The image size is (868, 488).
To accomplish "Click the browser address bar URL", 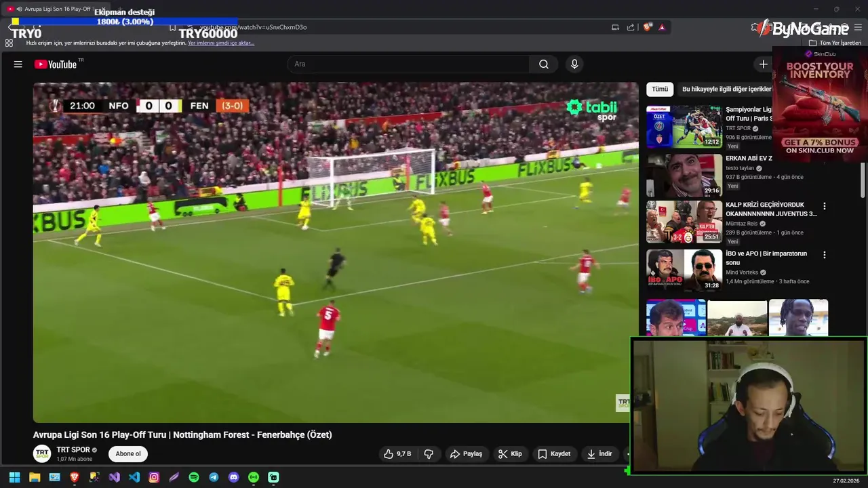I will coord(253,27).
